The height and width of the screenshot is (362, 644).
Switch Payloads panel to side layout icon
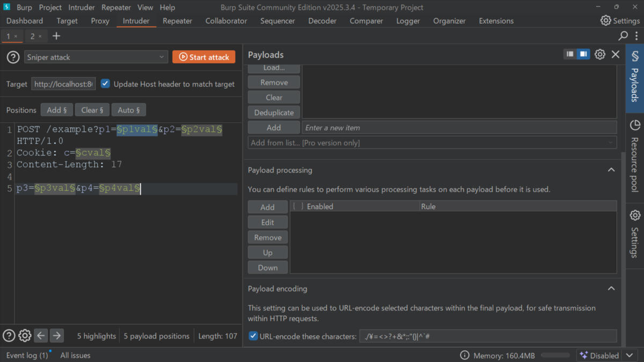[583, 54]
